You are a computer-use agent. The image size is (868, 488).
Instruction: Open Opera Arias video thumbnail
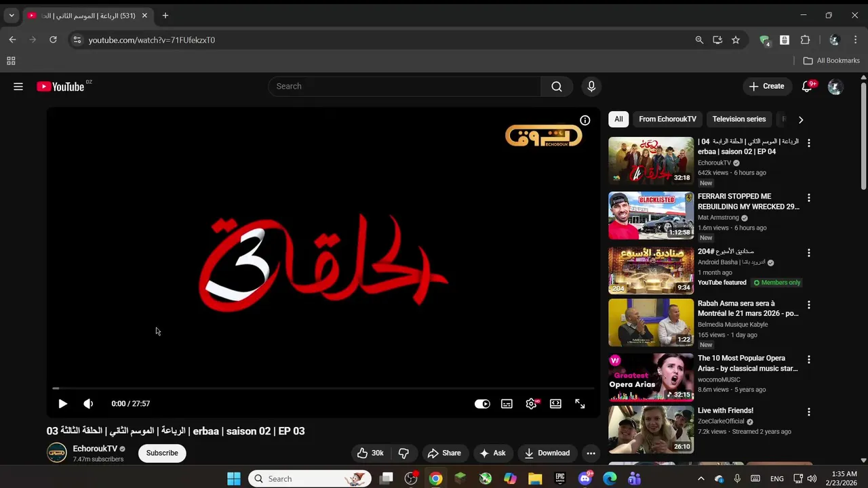click(x=651, y=378)
